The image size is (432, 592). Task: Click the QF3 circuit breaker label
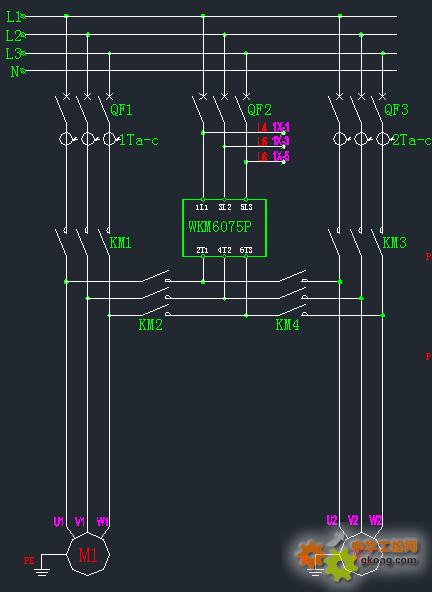coord(396,110)
